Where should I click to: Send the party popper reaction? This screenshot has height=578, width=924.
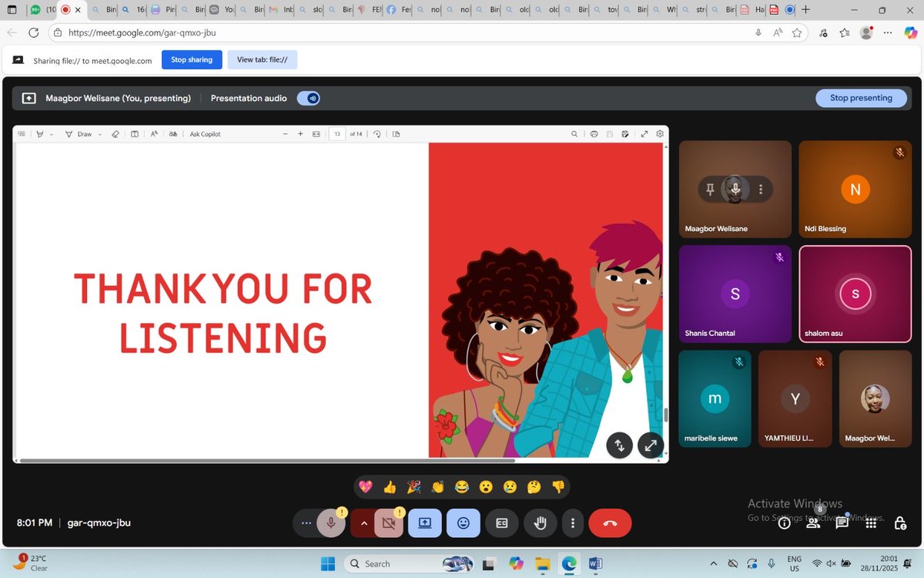point(413,487)
